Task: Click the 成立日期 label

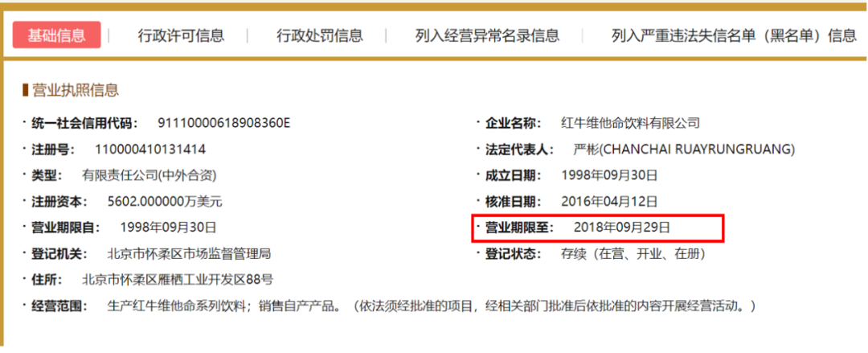Action: point(514,175)
